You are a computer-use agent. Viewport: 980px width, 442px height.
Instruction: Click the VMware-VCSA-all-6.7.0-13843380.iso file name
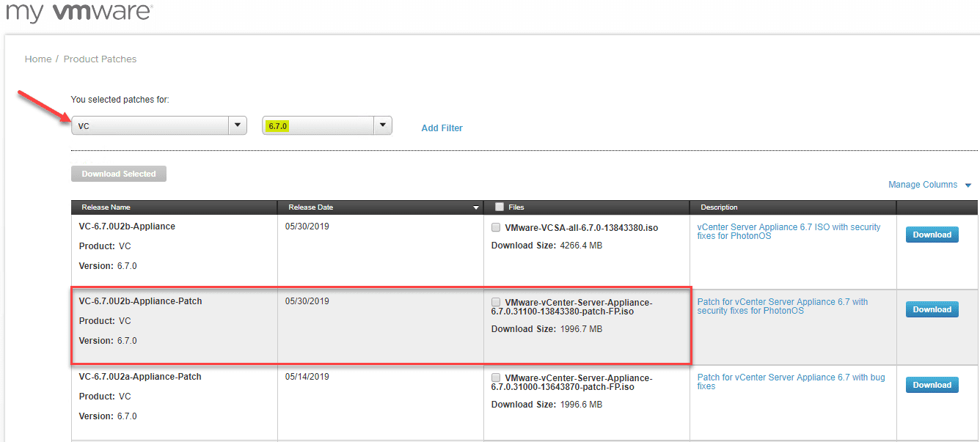click(582, 228)
